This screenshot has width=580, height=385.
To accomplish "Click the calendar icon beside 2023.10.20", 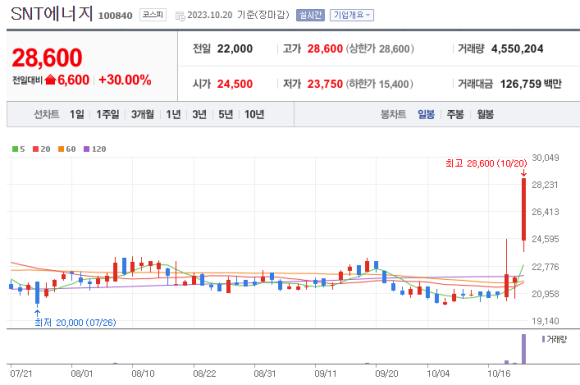I will click(x=180, y=16).
